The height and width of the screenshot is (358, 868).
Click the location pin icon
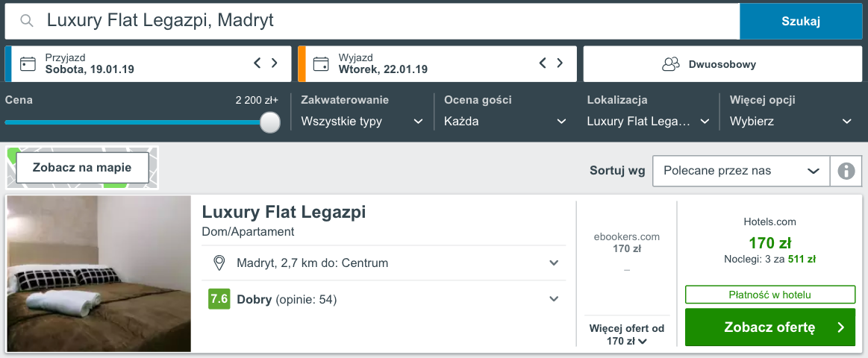click(219, 263)
